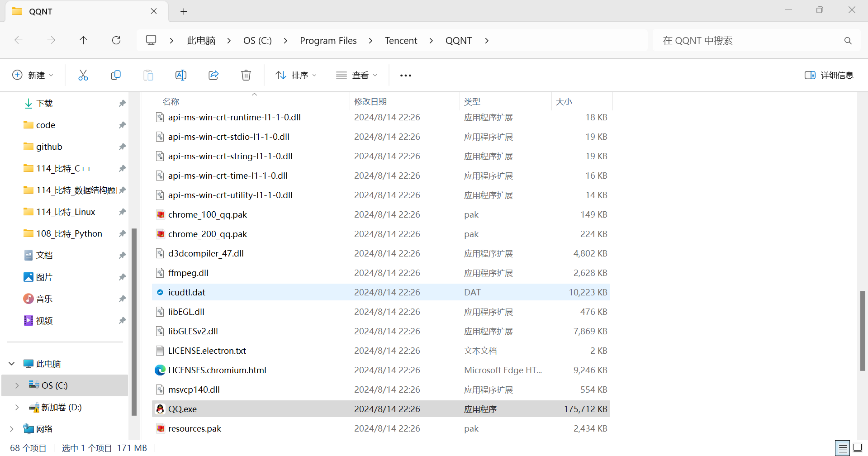Click the Cut scissors icon
Screen dimensions: 868x456
click(83, 75)
